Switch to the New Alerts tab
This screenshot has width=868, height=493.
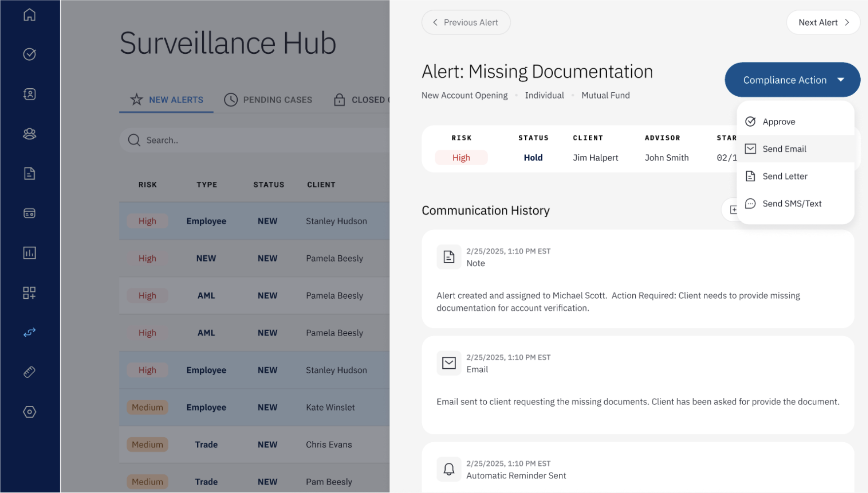pyautogui.click(x=167, y=100)
